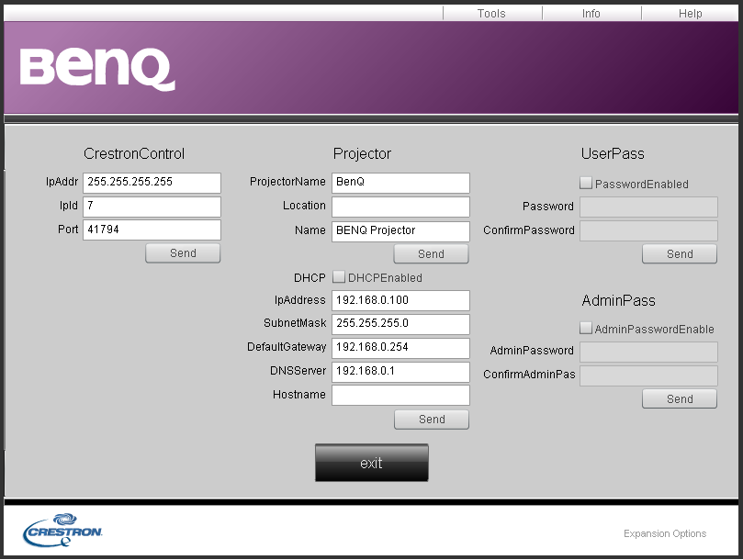Enable the AdminPasswordEnable checkbox
743x560 pixels.
pyautogui.click(x=586, y=328)
